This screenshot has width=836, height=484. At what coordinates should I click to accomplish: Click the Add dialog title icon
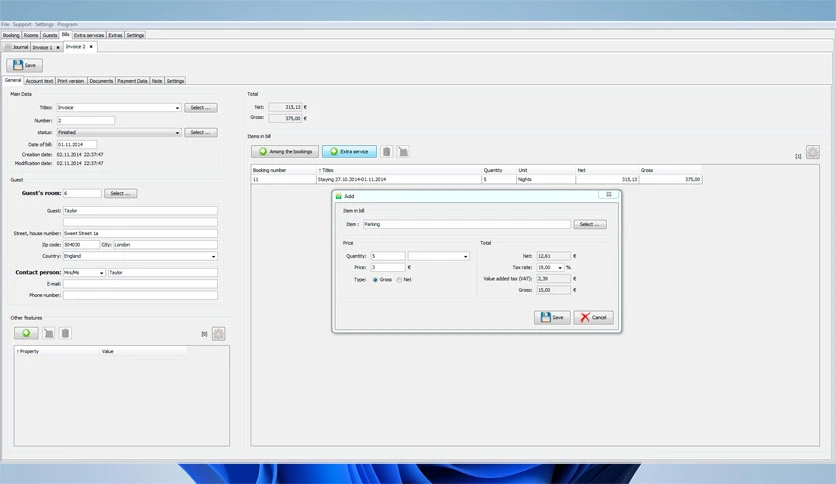coord(338,196)
